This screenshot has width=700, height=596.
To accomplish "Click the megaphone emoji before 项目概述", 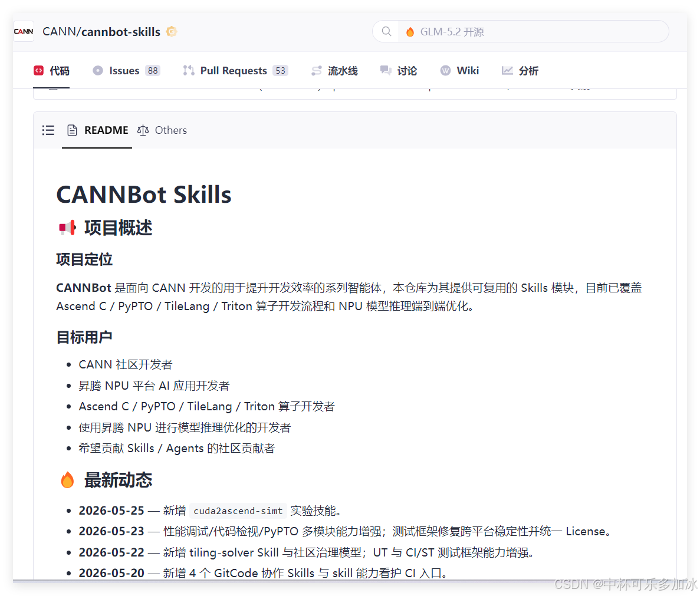I will tap(67, 228).
